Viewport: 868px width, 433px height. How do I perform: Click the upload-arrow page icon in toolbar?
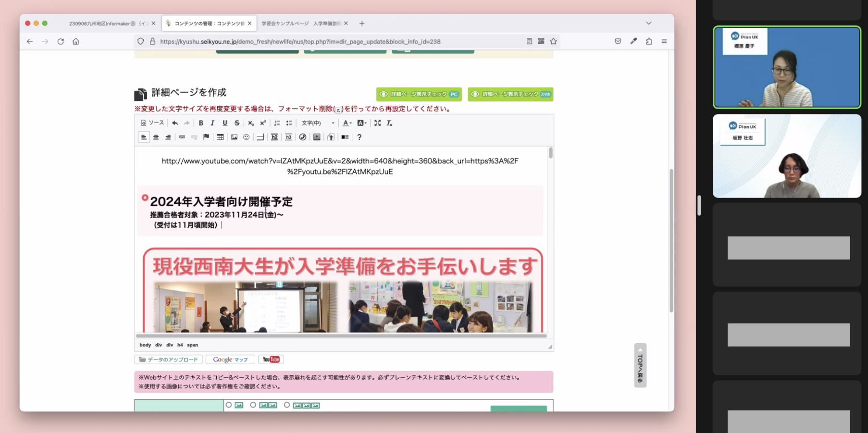coord(331,137)
